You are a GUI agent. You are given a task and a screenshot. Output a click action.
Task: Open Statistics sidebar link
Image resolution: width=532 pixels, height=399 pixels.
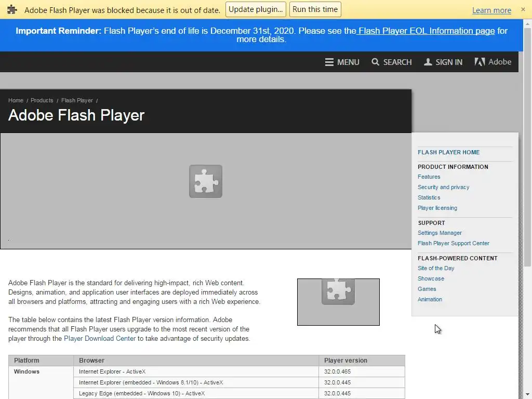click(429, 197)
